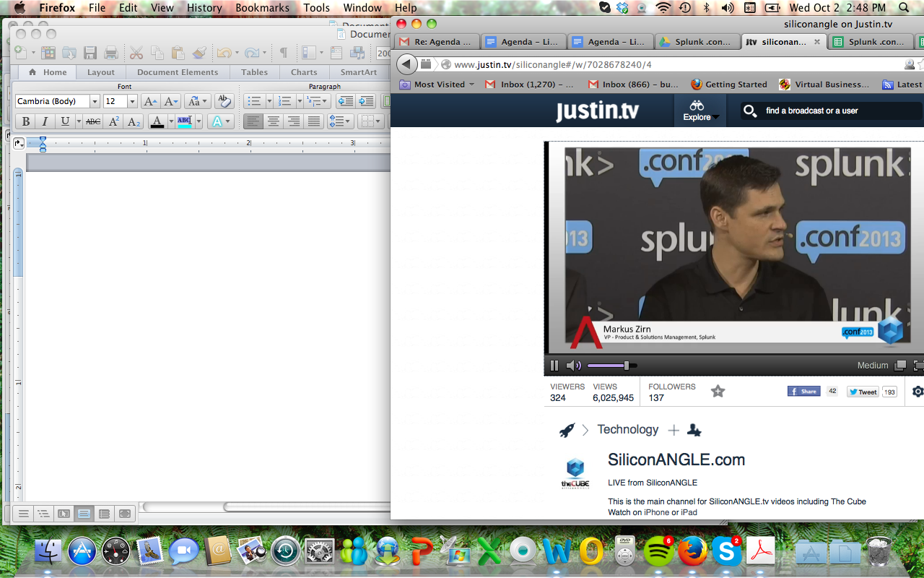Click the Copy icon in Word toolbar
The width and height of the screenshot is (924, 578).
157,53
